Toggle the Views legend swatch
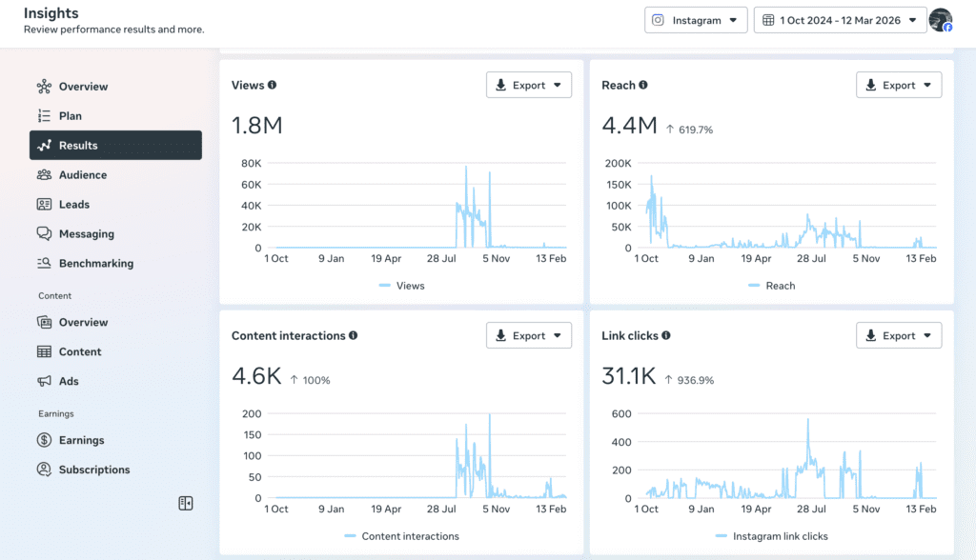This screenshot has height=560, width=976. tap(385, 286)
